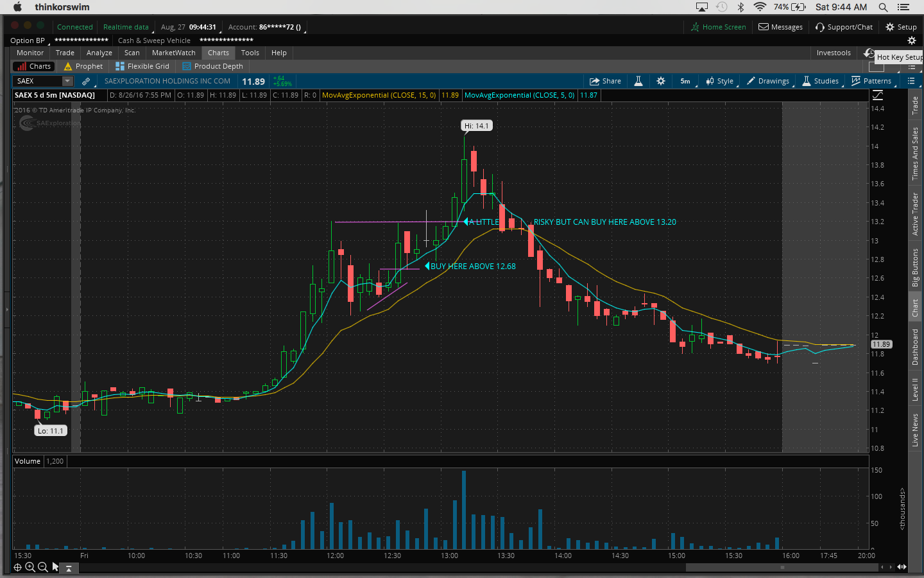The height and width of the screenshot is (578, 924).
Task: Click the pan crosshair tool icon
Action: click(18, 567)
